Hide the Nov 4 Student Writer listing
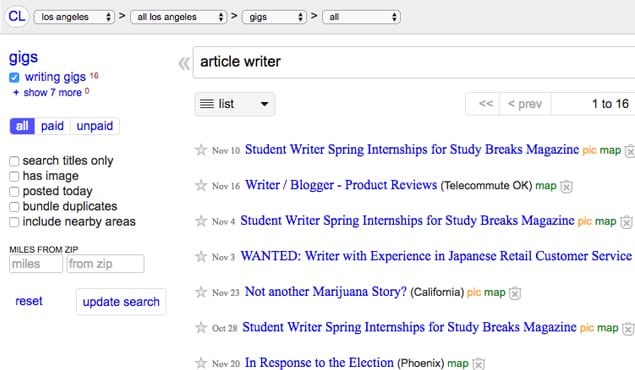 tap(626, 222)
